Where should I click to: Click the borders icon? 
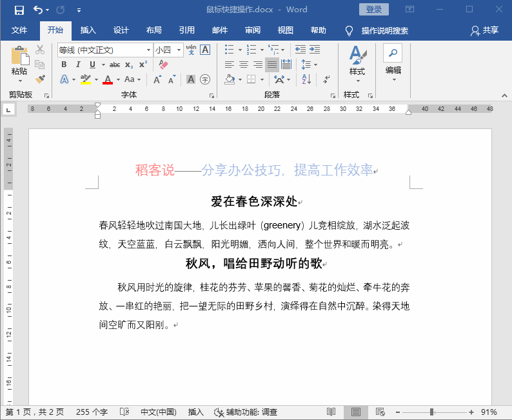251,79
